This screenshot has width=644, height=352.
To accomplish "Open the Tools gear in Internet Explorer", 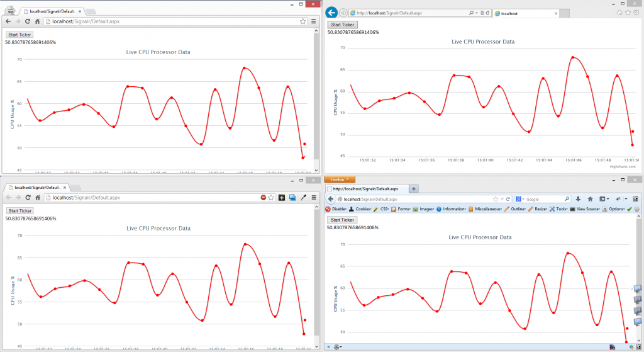I will tap(636, 13).
